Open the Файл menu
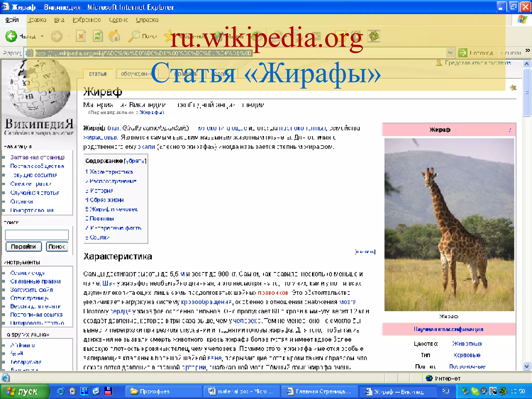 pyautogui.click(x=12, y=20)
